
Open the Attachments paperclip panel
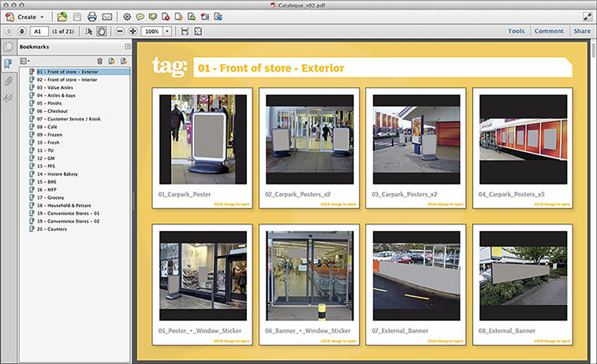click(x=9, y=81)
